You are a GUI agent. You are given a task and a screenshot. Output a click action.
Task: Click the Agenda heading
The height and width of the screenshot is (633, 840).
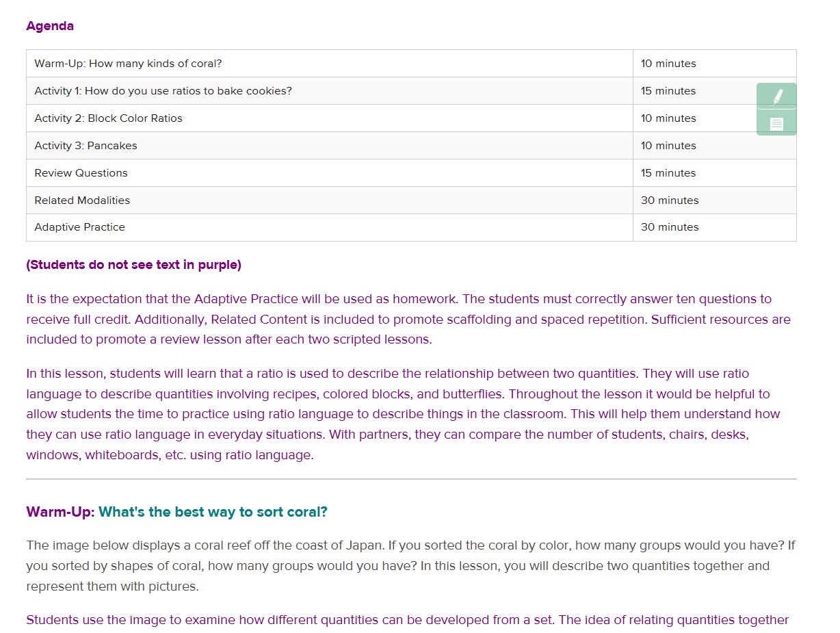click(x=50, y=26)
